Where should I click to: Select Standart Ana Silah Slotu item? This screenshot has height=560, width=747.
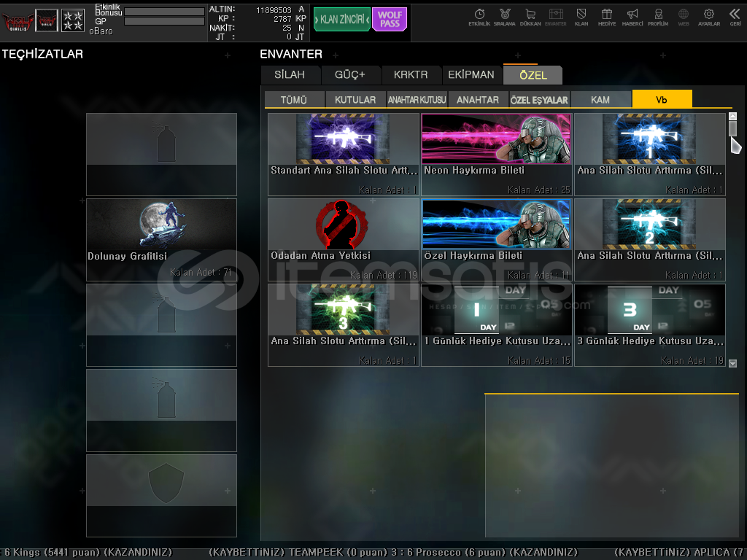[x=343, y=155]
